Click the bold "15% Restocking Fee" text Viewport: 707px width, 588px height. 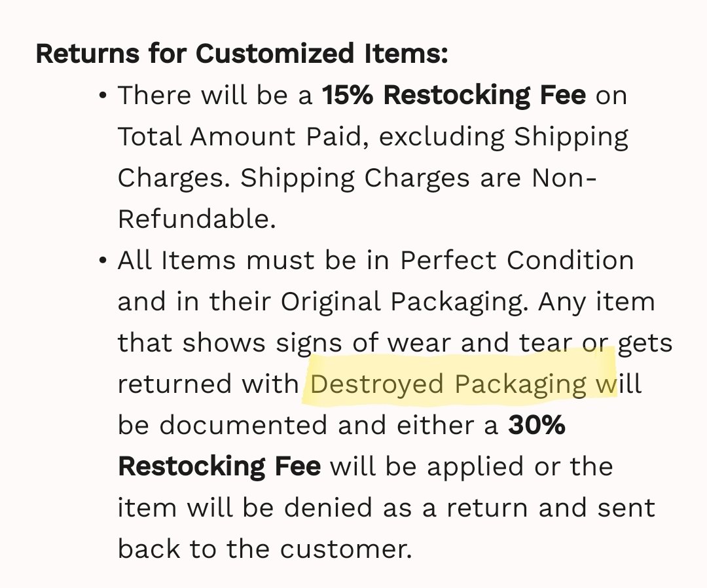[454, 95]
